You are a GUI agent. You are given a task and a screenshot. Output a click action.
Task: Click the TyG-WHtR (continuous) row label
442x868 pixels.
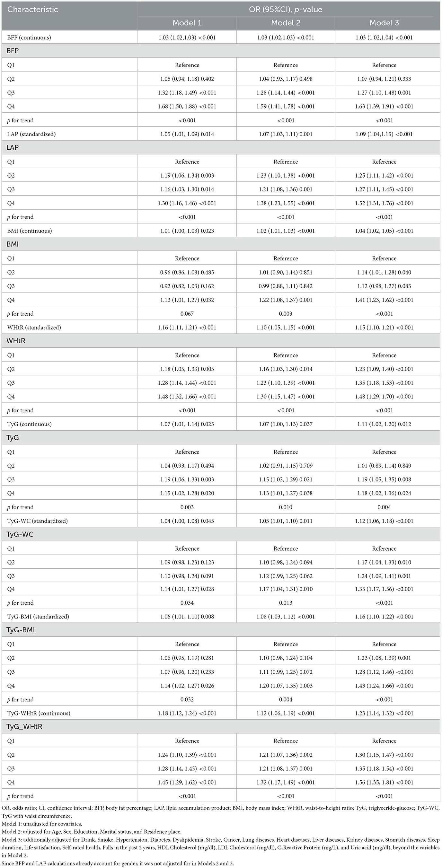click(x=39, y=713)
